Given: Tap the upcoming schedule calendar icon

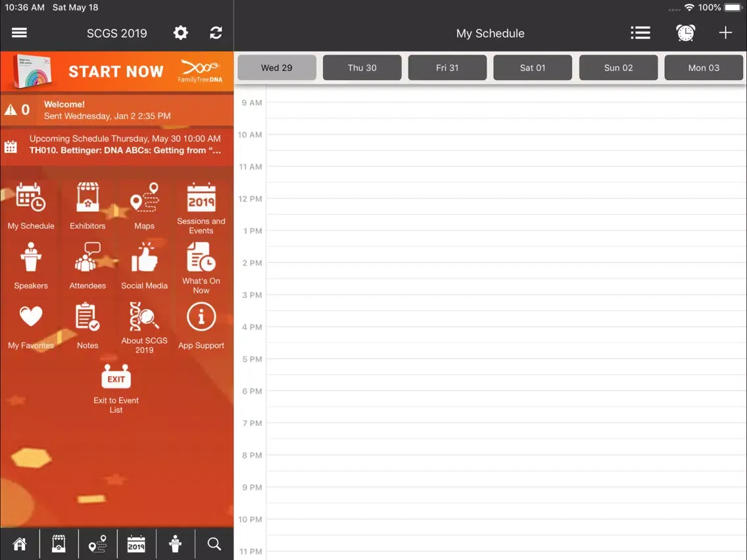Looking at the screenshot, I should pos(11,147).
